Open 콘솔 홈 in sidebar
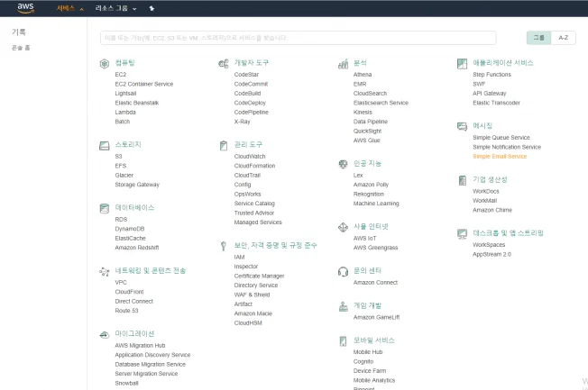588x390 pixels. pos(21,48)
